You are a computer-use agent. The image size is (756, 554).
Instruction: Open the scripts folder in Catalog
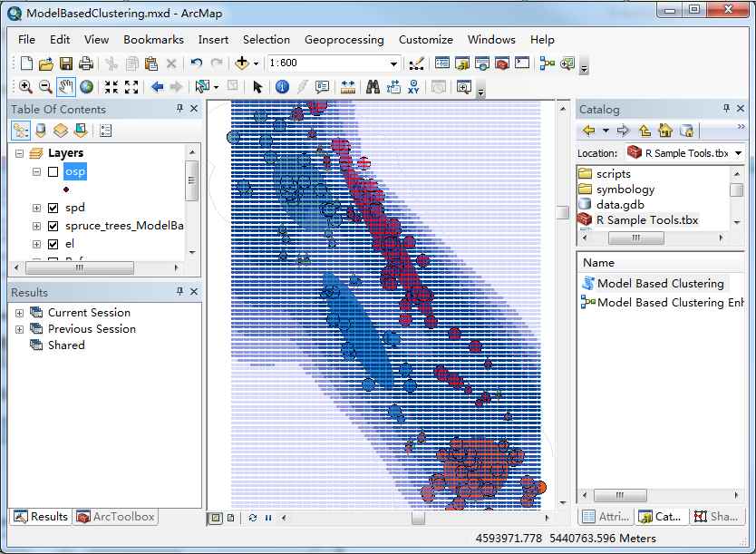click(x=605, y=174)
